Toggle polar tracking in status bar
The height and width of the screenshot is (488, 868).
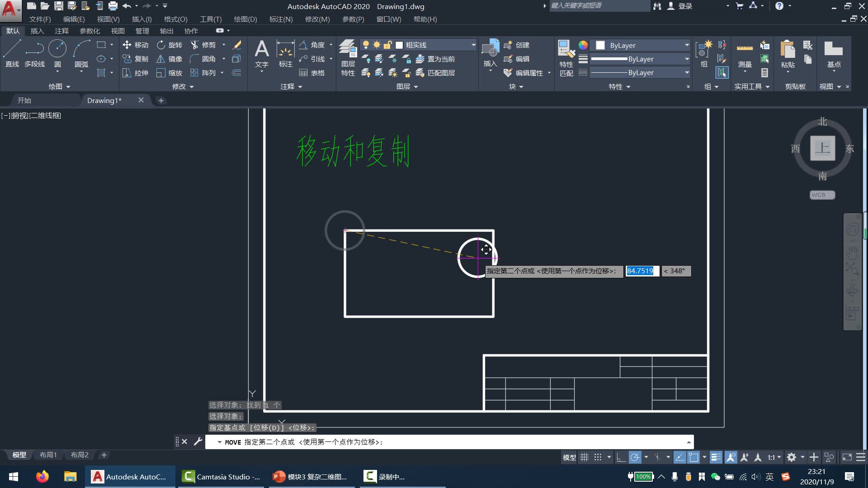click(x=635, y=457)
